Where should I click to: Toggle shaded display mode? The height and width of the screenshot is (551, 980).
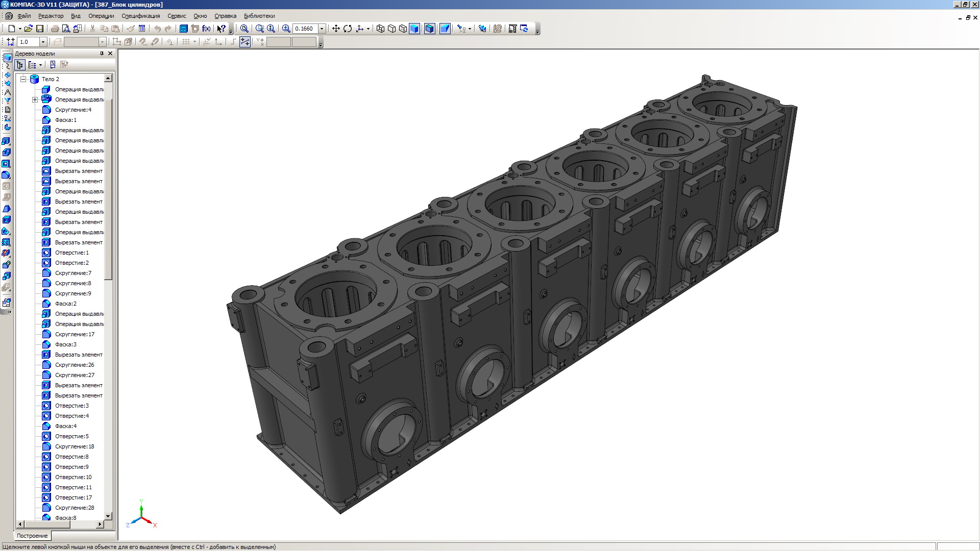[414, 29]
